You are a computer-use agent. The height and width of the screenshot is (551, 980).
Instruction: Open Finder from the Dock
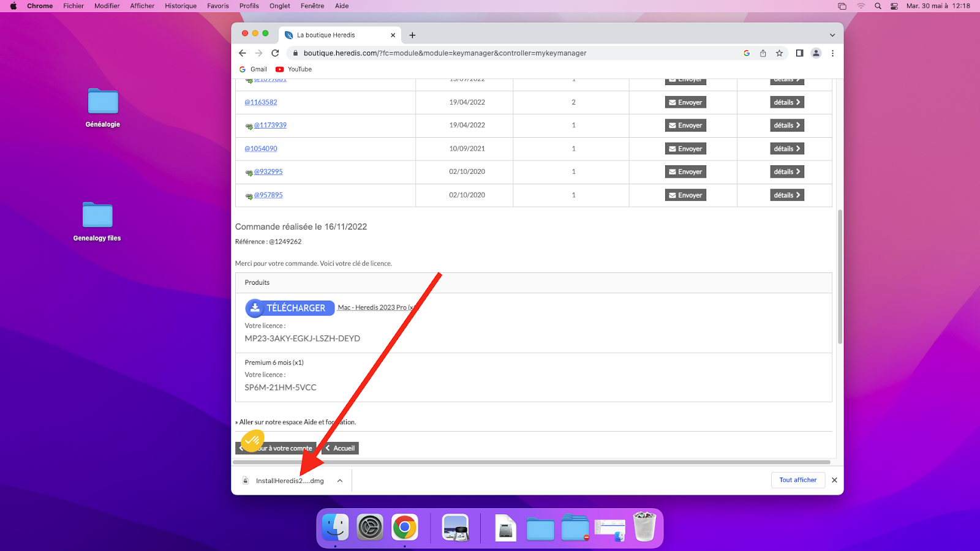click(336, 527)
